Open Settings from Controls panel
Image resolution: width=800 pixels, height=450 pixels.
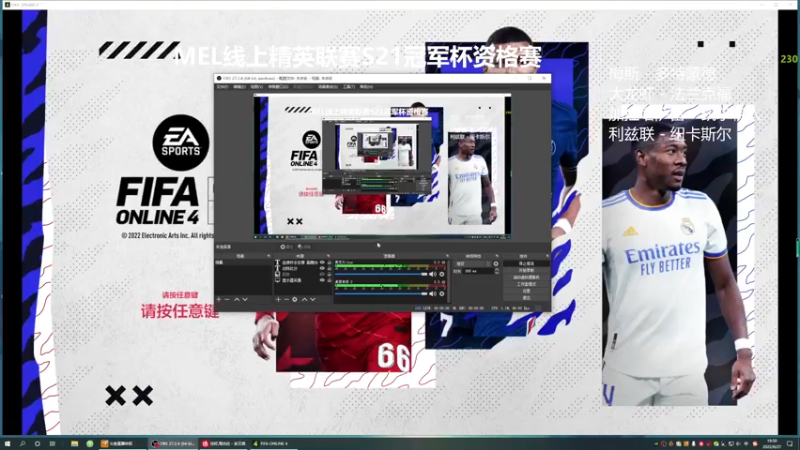pos(526,291)
